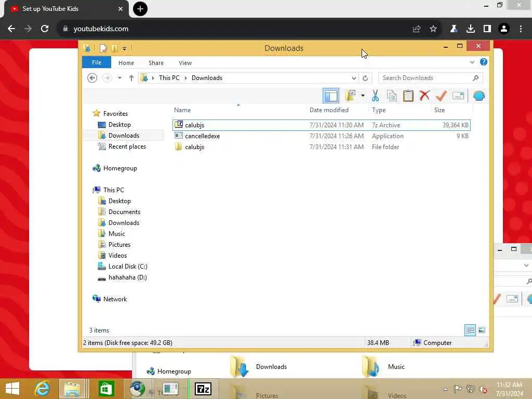
Task: Go back in the Downloads explorer window
Action: point(92,78)
